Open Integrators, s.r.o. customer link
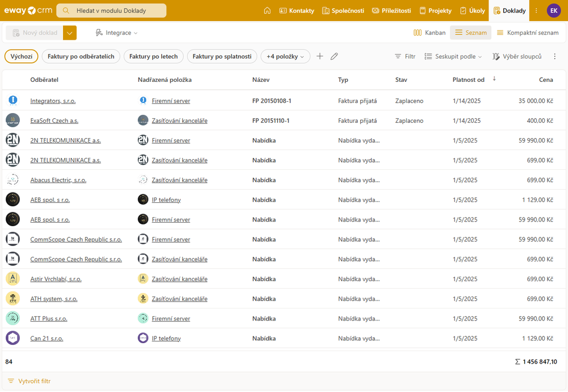568x392 pixels. click(x=53, y=101)
